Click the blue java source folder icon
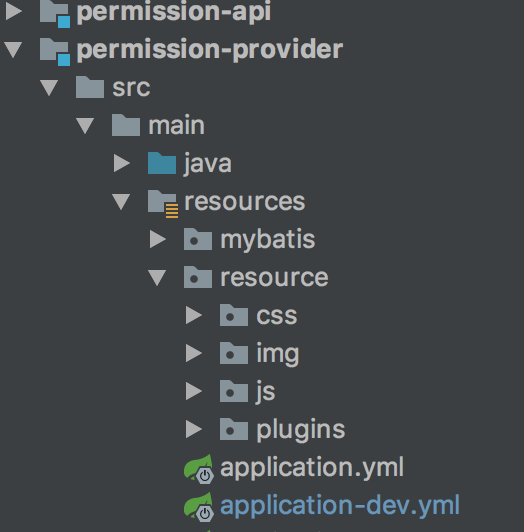 [162, 163]
